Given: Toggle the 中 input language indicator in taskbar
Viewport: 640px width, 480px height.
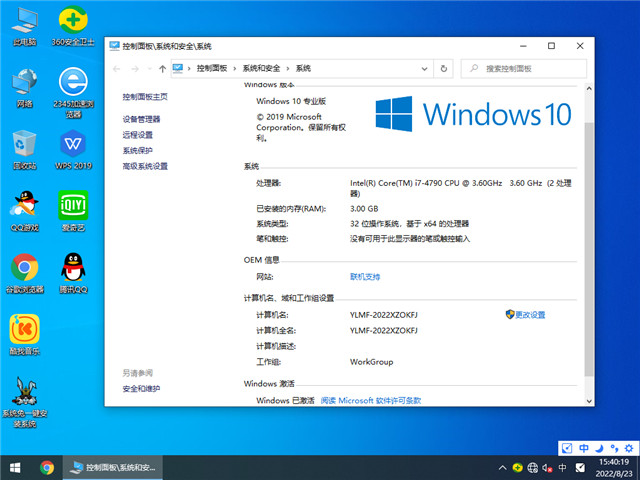Looking at the screenshot, I should pos(562,468).
